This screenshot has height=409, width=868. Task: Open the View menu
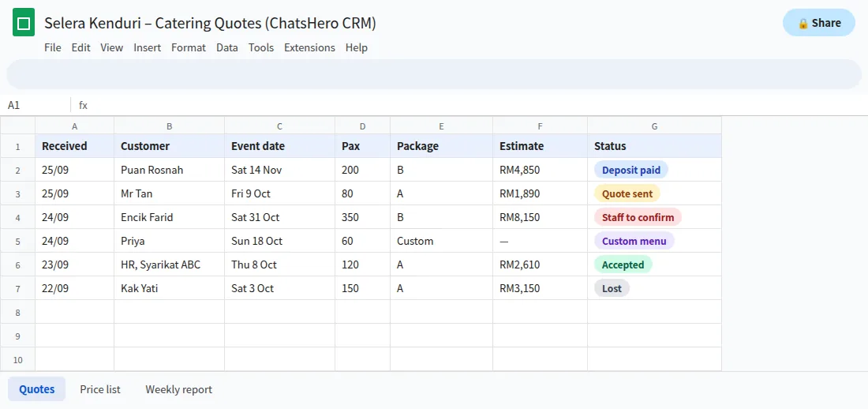pos(112,47)
